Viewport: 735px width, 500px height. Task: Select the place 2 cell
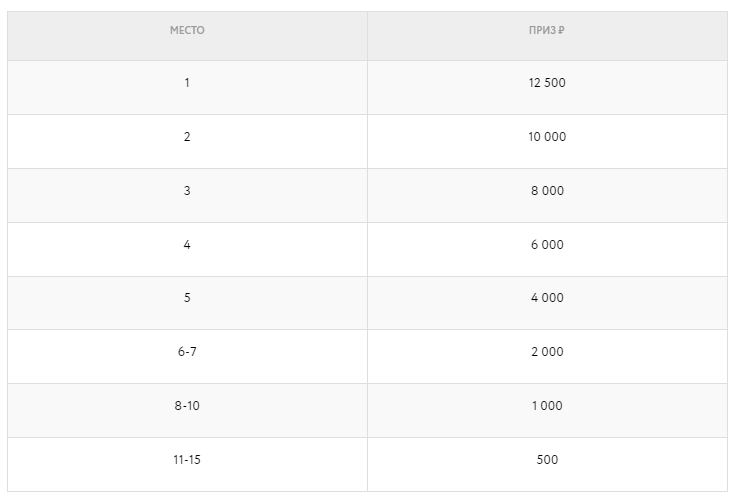coord(187,137)
